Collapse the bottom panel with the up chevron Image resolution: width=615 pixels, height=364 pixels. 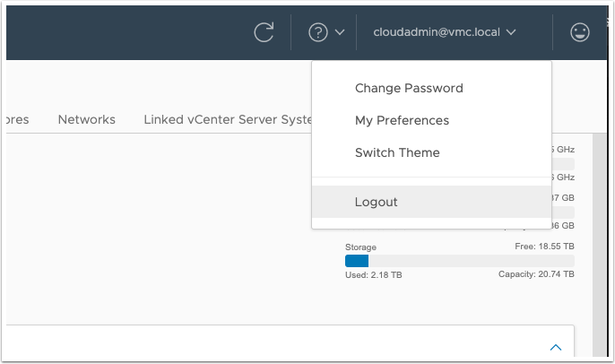point(555,347)
